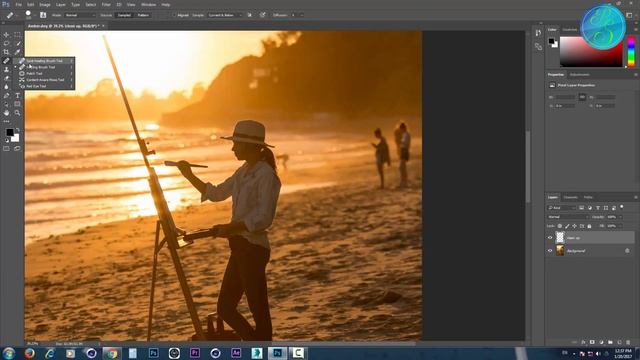Click the new group folder icon
Screen dimensions: 640x360
[x=610, y=342]
